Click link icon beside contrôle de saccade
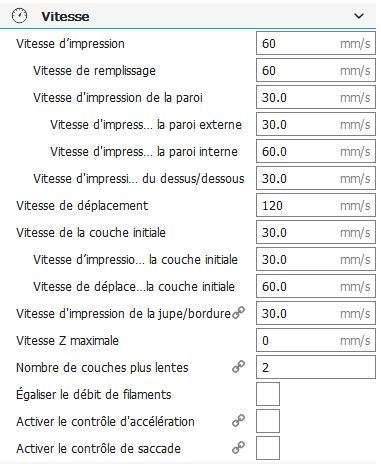This screenshot has height=464, width=381. tap(238, 448)
